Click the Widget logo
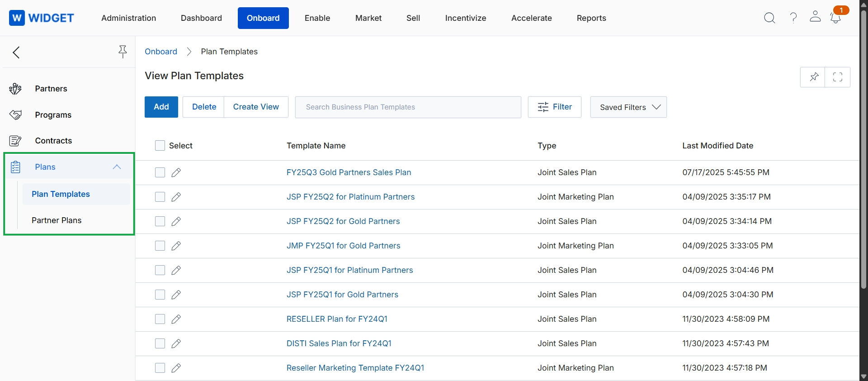Image resolution: width=868 pixels, height=381 pixels. point(42,18)
